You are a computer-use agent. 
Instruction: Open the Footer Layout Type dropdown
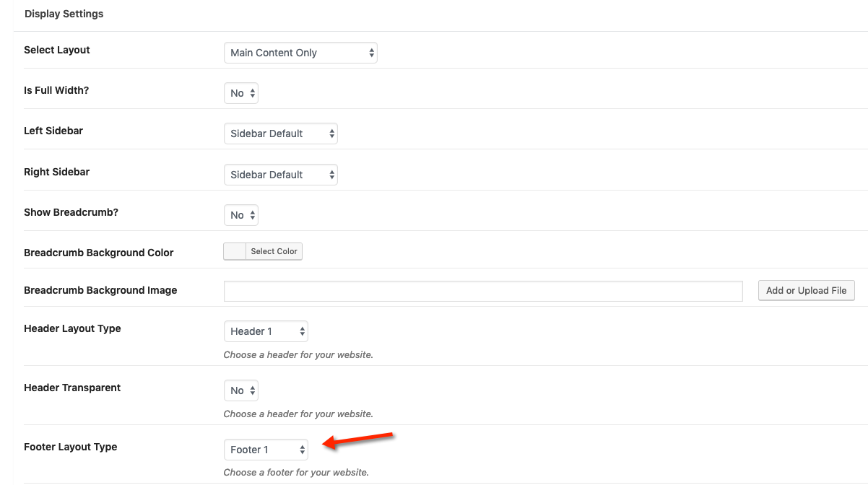click(266, 450)
